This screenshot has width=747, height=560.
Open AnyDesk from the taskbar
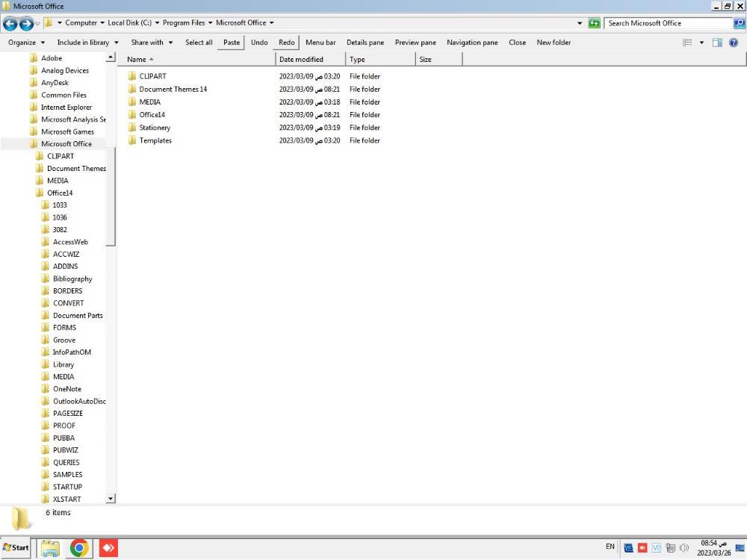[x=108, y=548]
